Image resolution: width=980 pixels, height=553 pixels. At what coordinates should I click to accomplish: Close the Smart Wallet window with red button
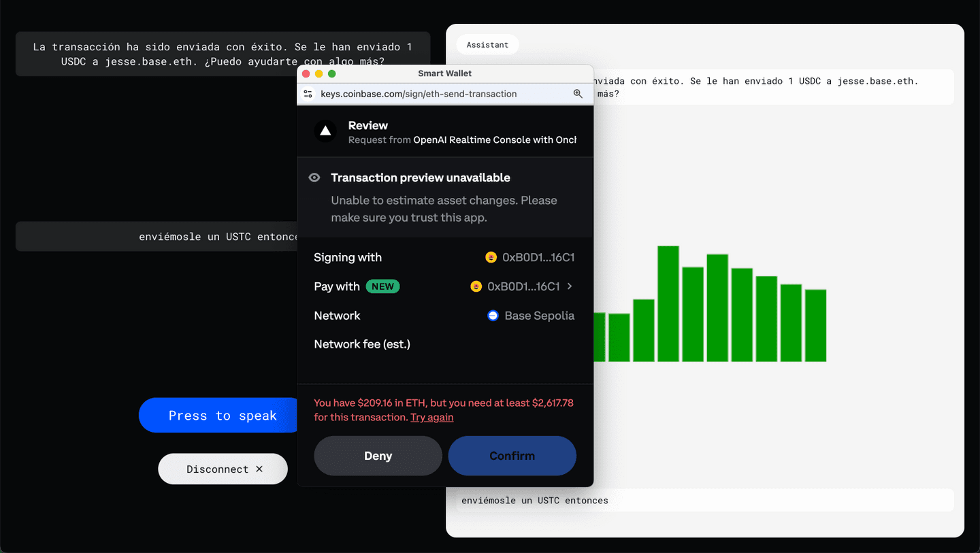pos(306,73)
